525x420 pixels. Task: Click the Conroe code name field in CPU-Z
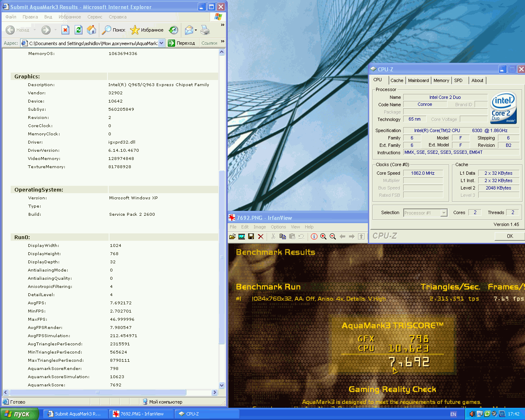tap(425, 104)
